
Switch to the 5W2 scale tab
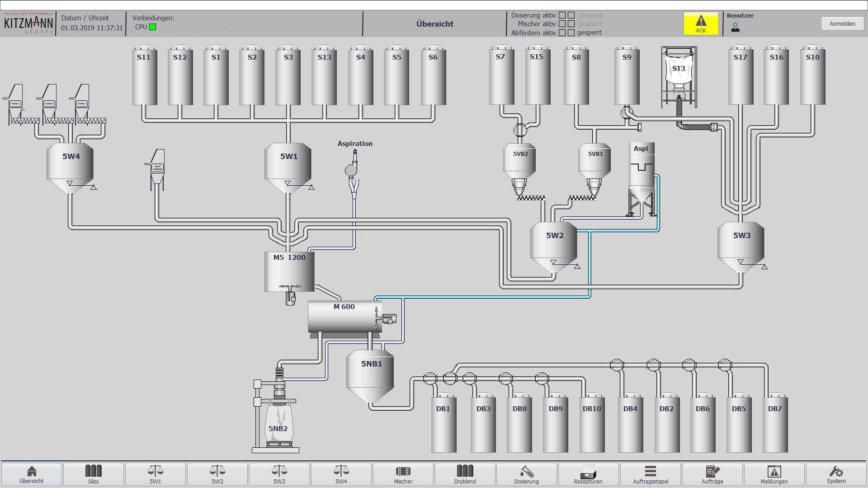(x=217, y=474)
